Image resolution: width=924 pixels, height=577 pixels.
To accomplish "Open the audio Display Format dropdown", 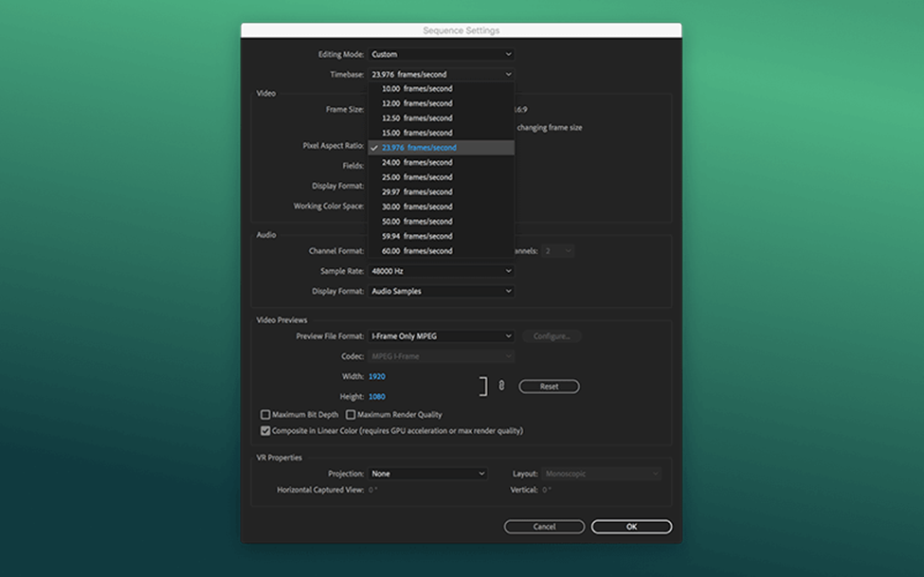I will click(x=442, y=291).
